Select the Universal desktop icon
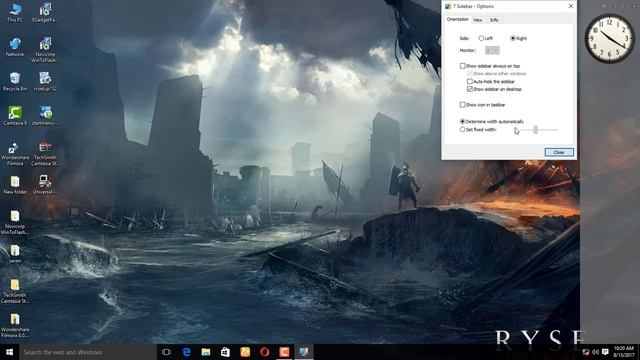Image resolution: width=640 pixels, height=360 pixels. click(45, 184)
